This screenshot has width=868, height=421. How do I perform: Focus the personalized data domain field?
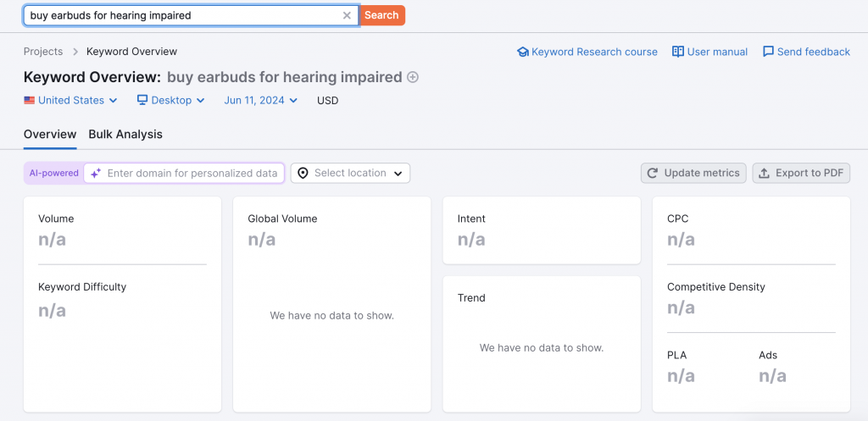(x=184, y=173)
